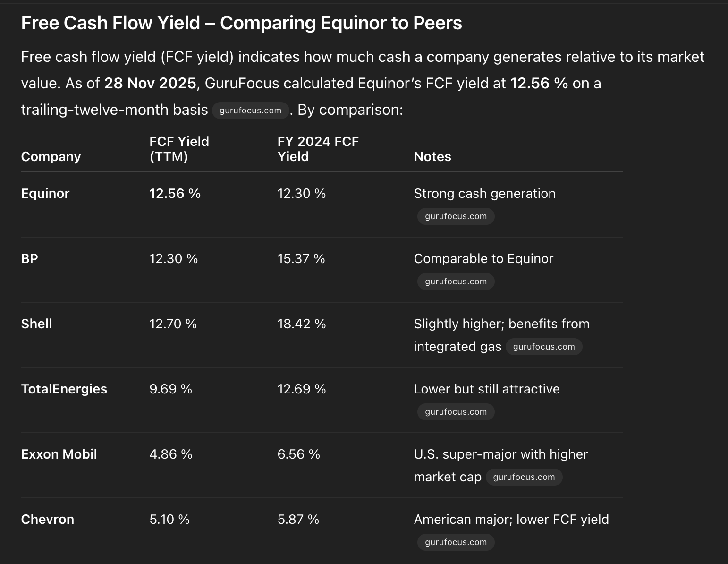Open the gurufocus.com source in TotalEnergies row
The width and height of the screenshot is (728, 564).
456,412
